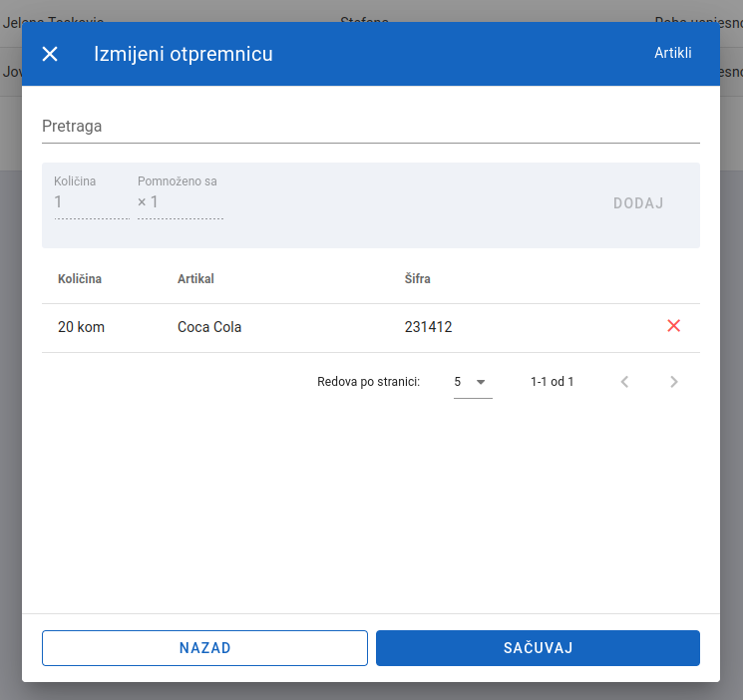Remove the Coca Cola row
This screenshot has width=743, height=700.
(673, 326)
